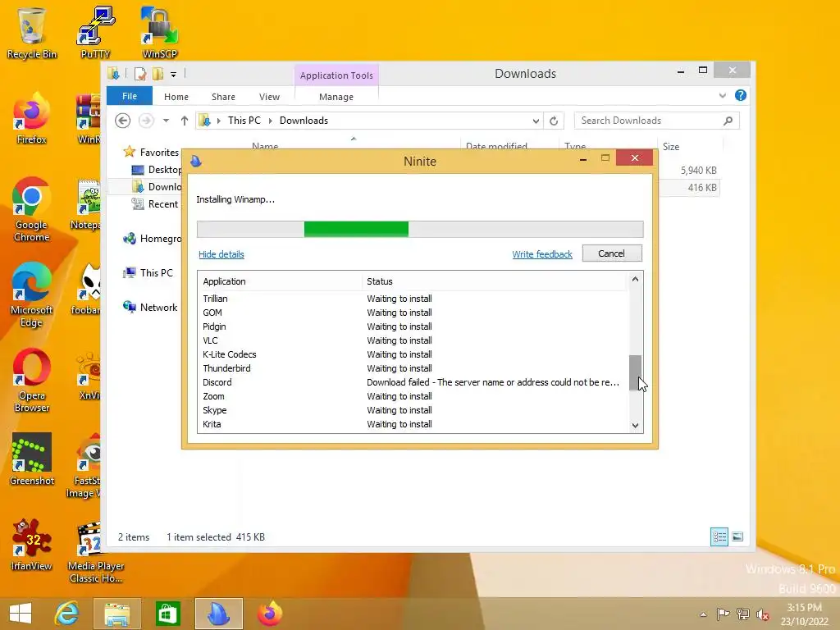Click the Action Center flag icon

click(x=723, y=614)
